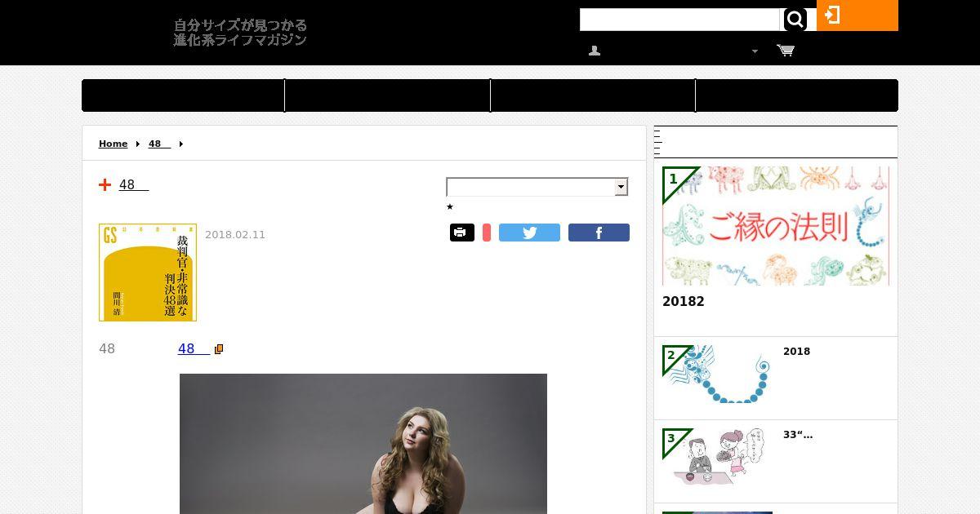Focus the header search input field
980x514 pixels.
coord(680,20)
